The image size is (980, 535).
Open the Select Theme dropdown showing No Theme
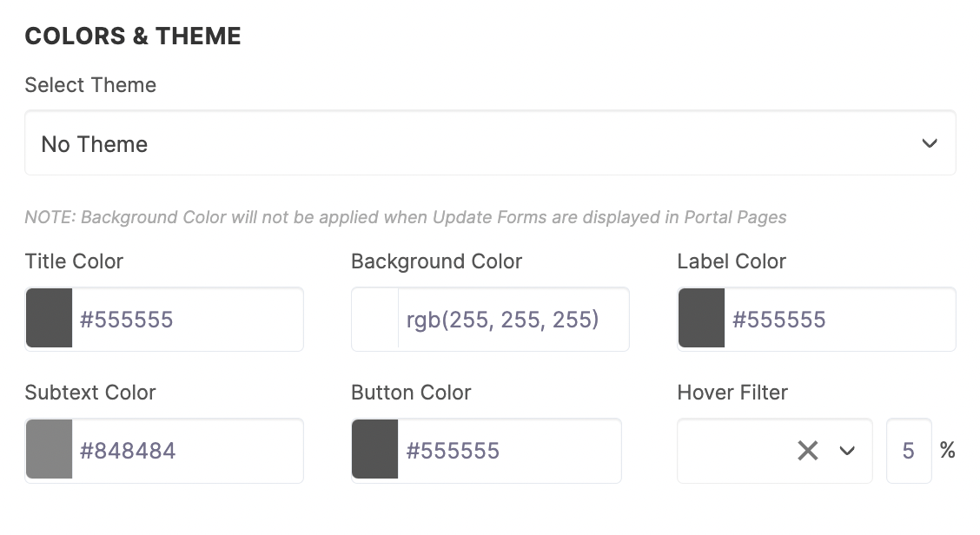tap(469, 143)
